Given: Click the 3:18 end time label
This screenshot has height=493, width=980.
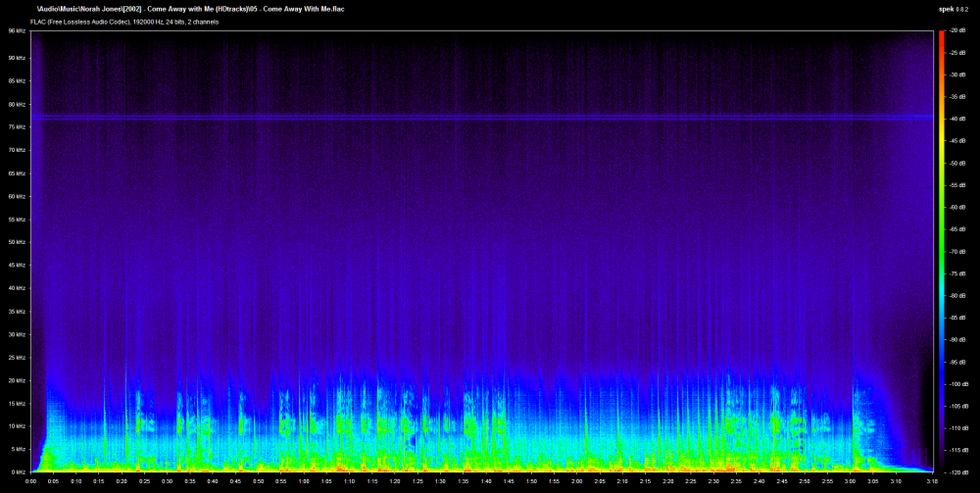Looking at the screenshot, I should pyautogui.click(x=932, y=481).
